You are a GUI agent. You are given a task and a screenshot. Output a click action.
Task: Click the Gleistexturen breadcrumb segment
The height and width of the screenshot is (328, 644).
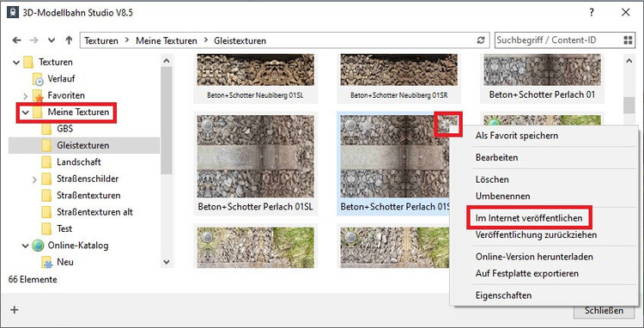pos(240,40)
